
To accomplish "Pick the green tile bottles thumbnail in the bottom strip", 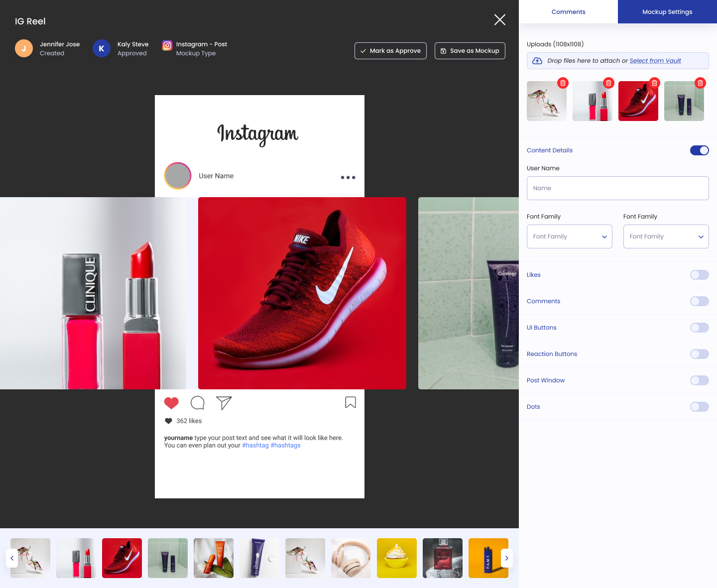I will [x=168, y=558].
